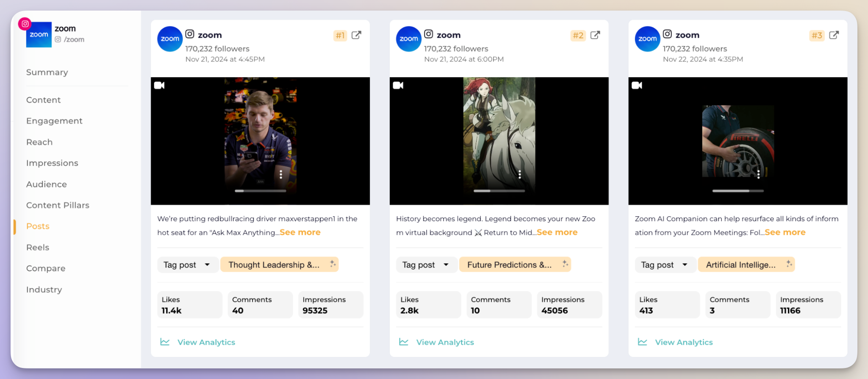868x379 pixels.
Task: Click /zoom handle in sidebar
Action: click(74, 39)
